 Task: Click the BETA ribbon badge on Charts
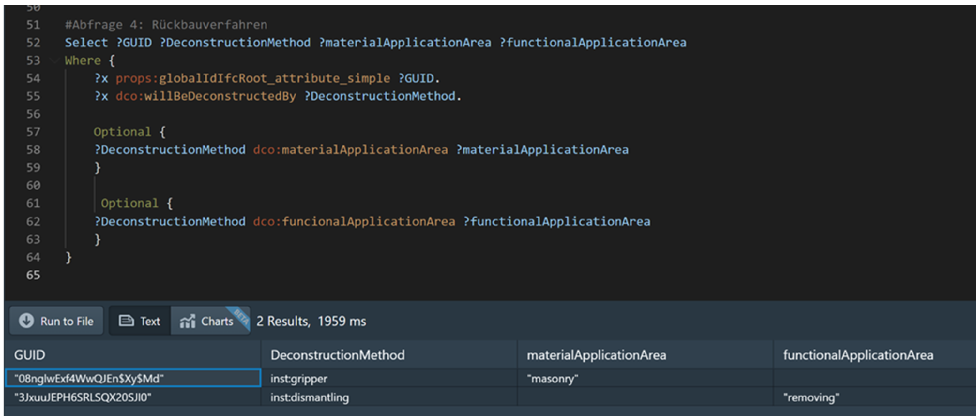click(241, 316)
